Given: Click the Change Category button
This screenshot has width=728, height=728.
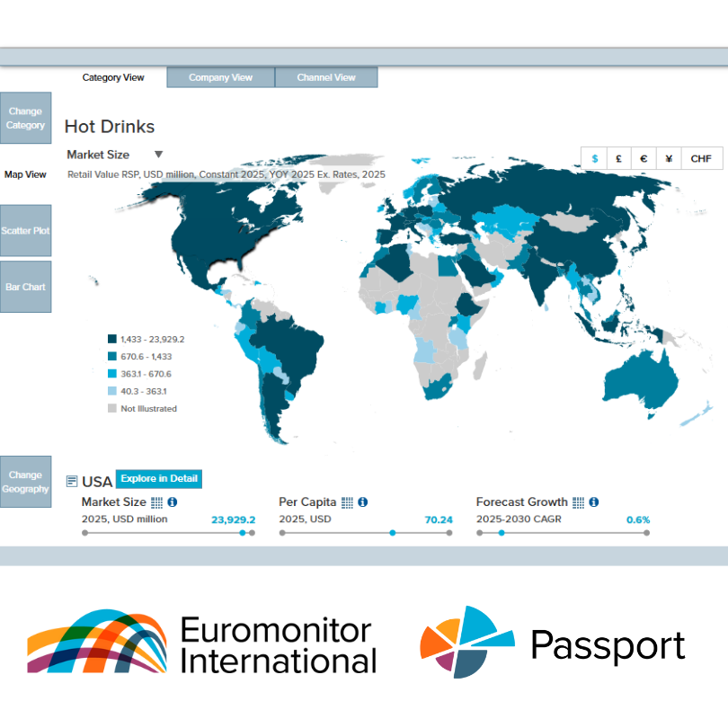Looking at the screenshot, I should pyautogui.click(x=25, y=119).
